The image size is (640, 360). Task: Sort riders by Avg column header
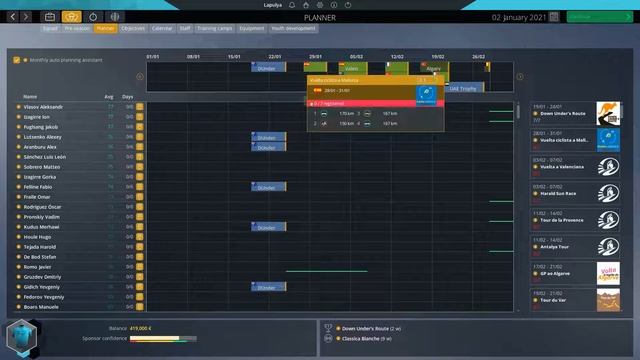(x=109, y=97)
